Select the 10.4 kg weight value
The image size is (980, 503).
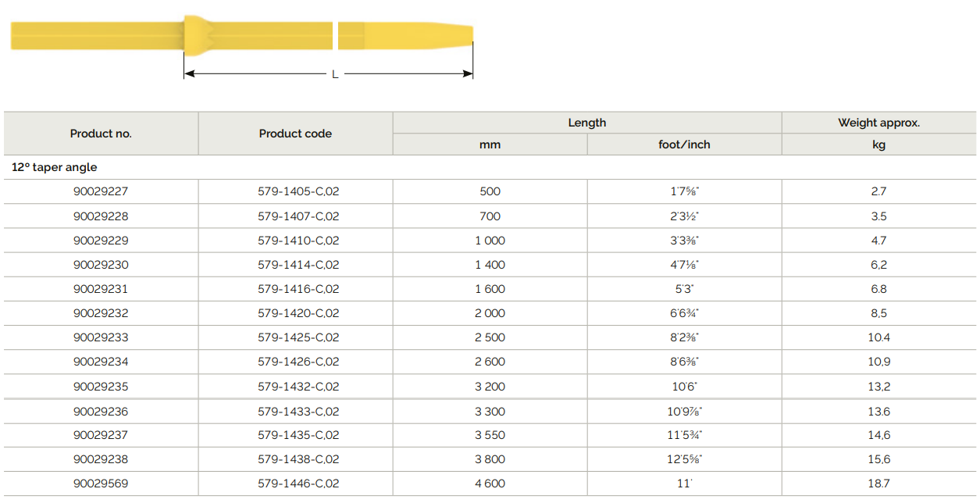pos(879,337)
